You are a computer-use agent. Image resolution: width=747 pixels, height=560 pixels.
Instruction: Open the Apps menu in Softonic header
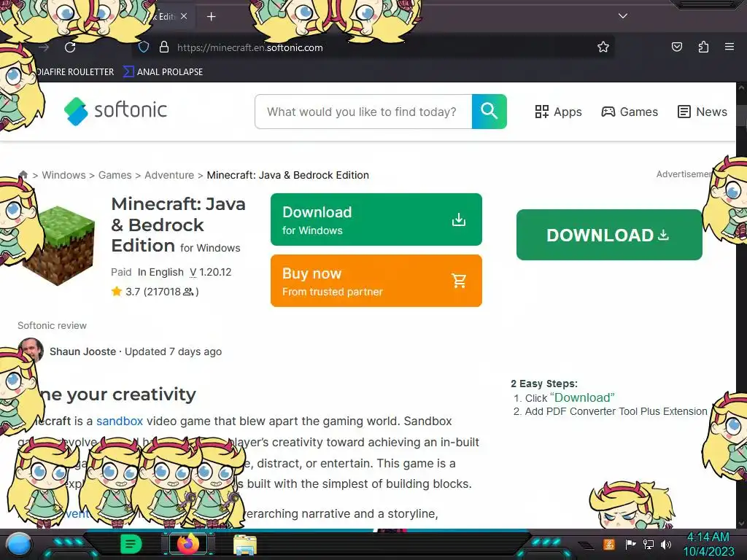pos(558,112)
